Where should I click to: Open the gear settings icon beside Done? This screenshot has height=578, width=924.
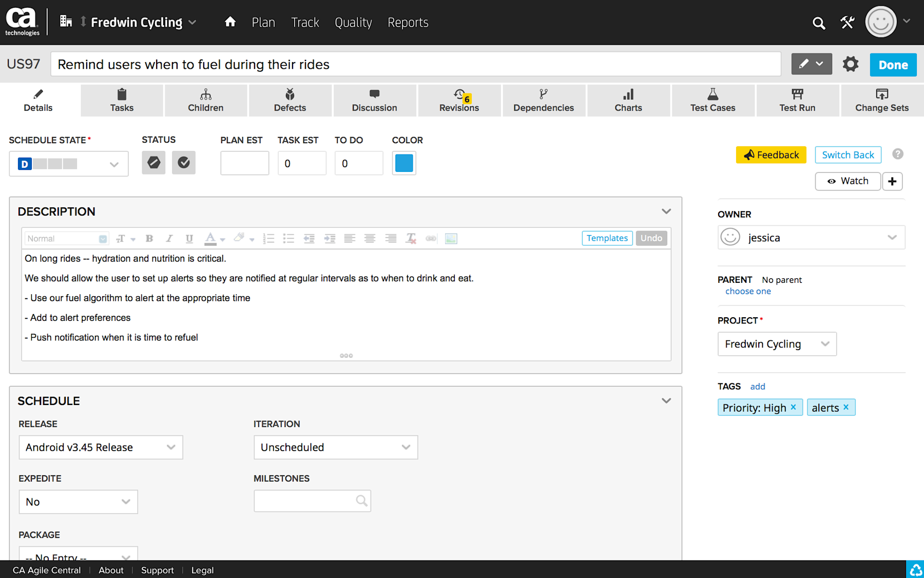click(x=851, y=65)
